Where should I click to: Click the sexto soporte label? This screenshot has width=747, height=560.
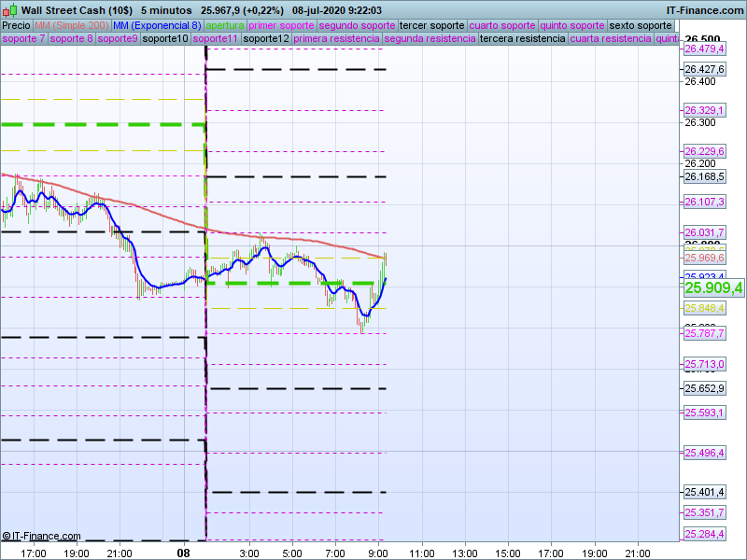point(640,25)
